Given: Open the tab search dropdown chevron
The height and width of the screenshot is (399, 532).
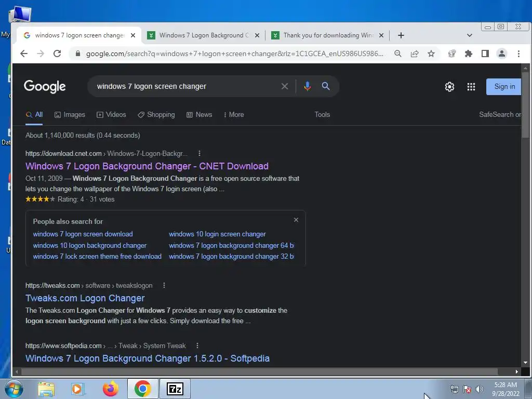Looking at the screenshot, I should coord(470,35).
